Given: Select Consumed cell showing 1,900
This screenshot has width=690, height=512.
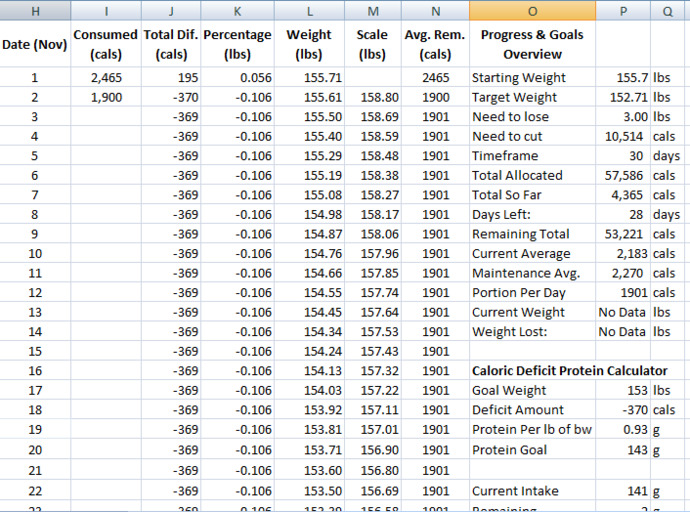Looking at the screenshot, I should coord(106,97).
